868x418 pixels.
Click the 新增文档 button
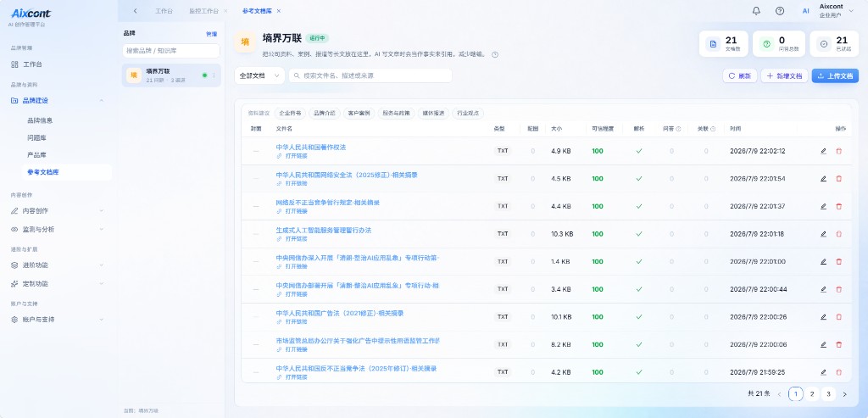point(784,75)
